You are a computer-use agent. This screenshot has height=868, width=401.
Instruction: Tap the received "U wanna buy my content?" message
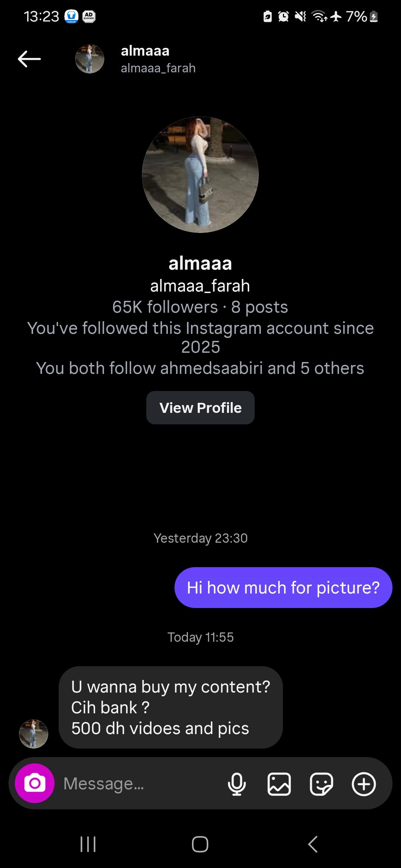point(171,707)
